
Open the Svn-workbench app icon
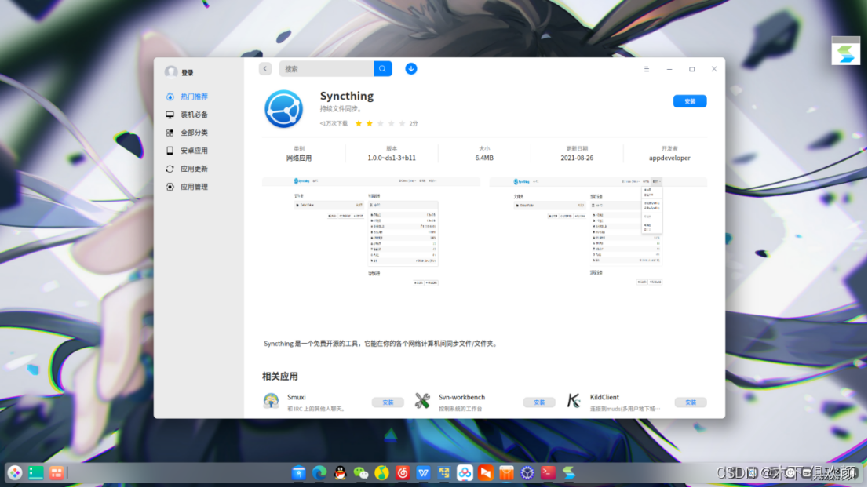tap(422, 401)
